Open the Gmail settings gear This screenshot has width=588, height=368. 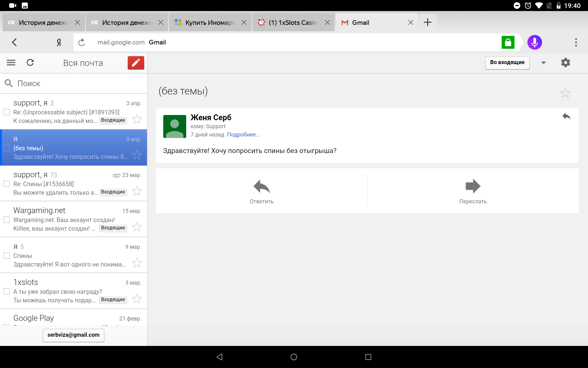point(565,63)
